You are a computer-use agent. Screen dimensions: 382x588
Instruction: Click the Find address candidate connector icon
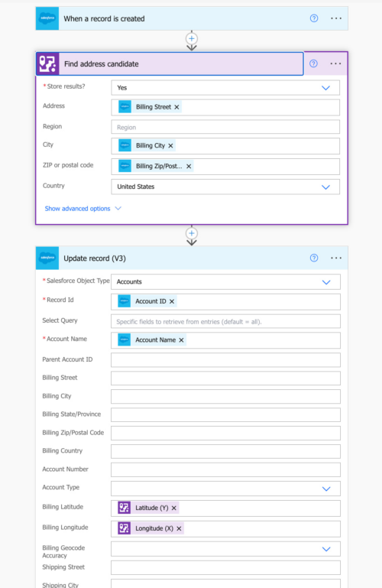pyautogui.click(x=47, y=63)
